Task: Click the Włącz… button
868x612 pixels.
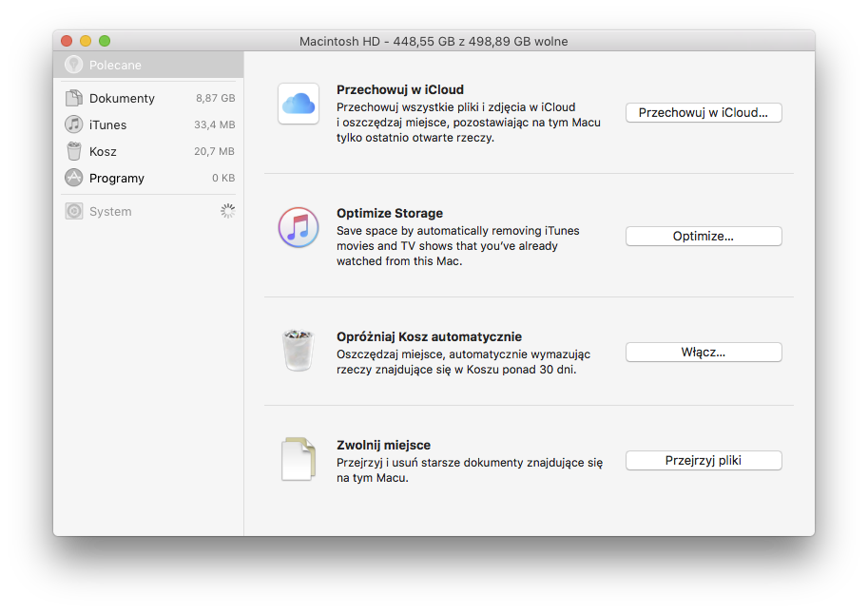Action: pos(704,352)
